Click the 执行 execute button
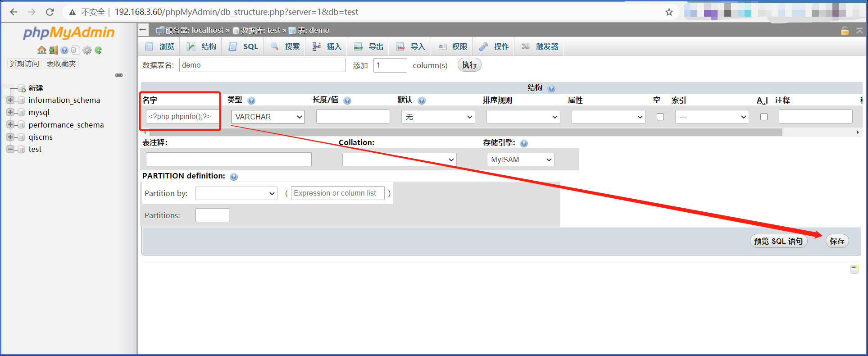868x356 pixels. 469,65
